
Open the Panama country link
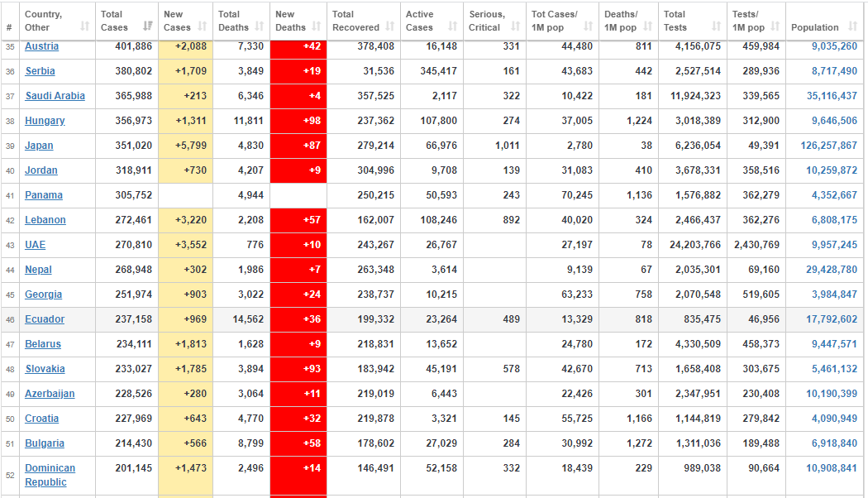click(44, 195)
